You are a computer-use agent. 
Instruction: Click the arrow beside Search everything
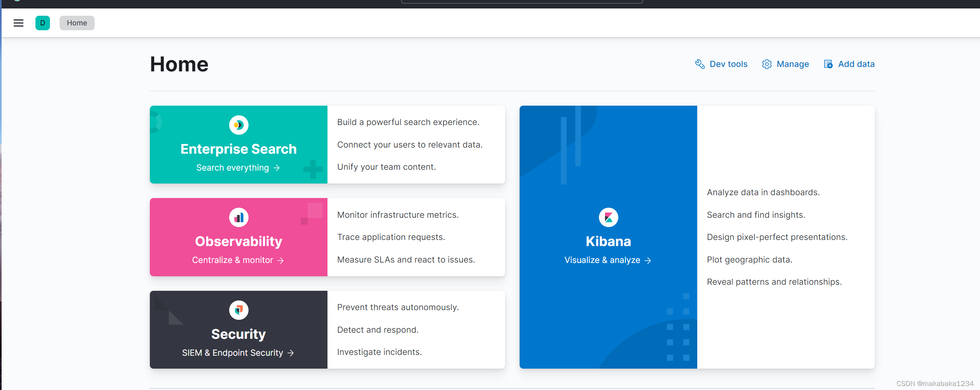tap(276, 168)
